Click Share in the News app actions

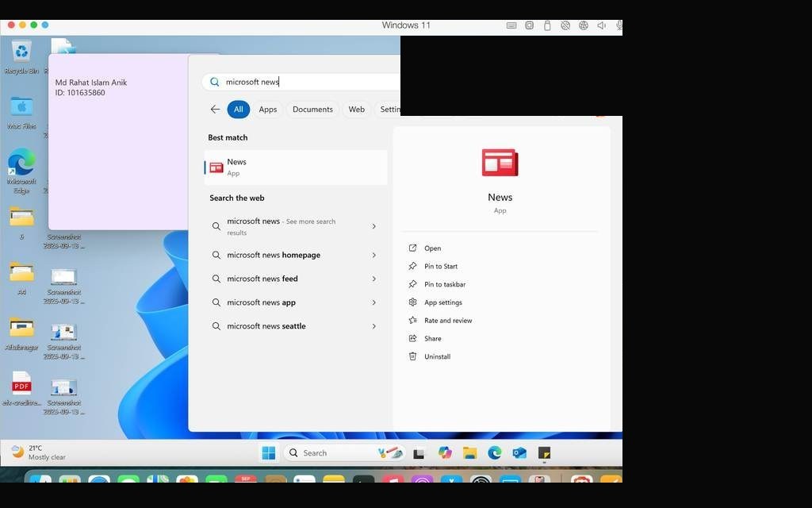425,339
